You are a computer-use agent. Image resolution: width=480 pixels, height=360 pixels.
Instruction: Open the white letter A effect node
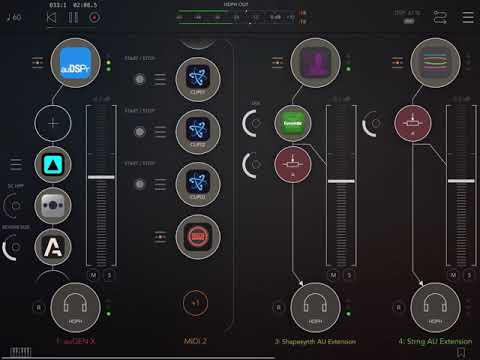point(53,247)
